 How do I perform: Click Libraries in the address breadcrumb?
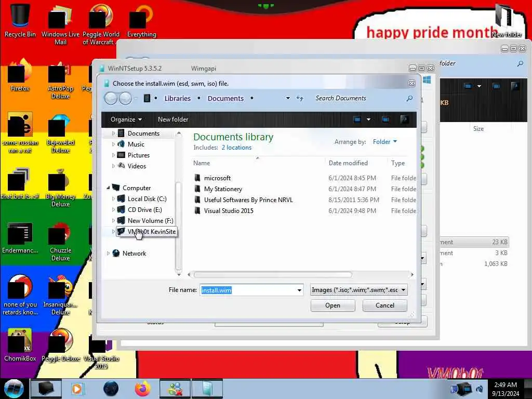[178, 98]
